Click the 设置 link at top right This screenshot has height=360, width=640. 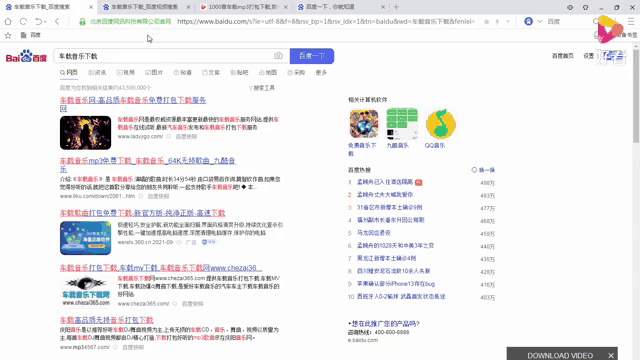[x=588, y=56]
